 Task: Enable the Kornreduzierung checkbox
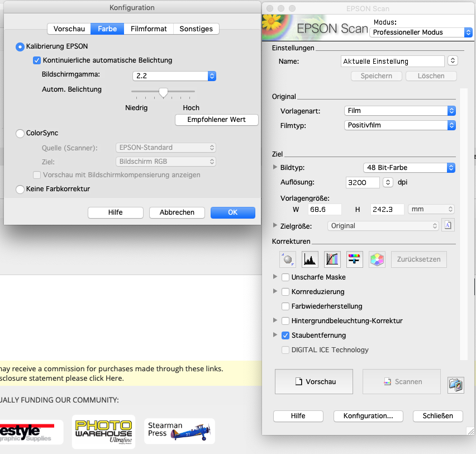click(285, 292)
